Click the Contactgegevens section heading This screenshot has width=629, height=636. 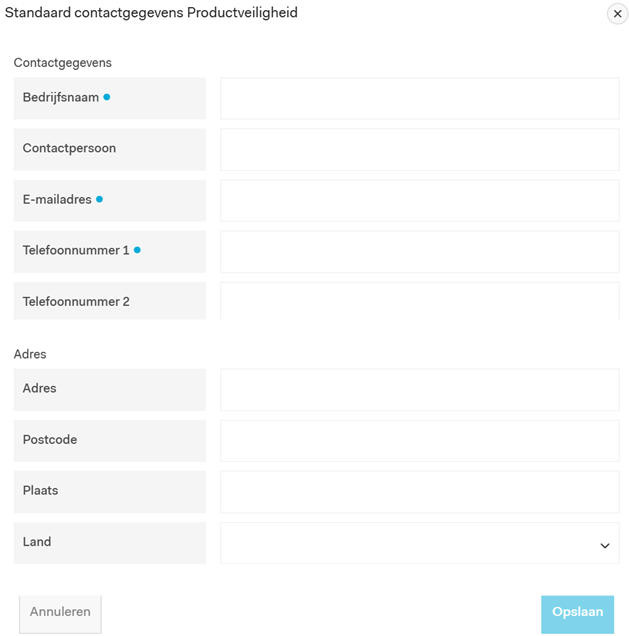click(x=62, y=63)
